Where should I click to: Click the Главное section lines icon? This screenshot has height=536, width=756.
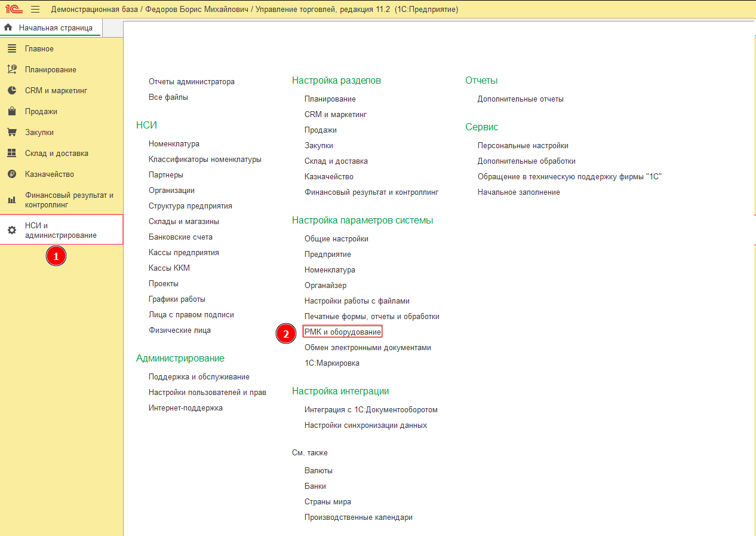coord(12,49)
